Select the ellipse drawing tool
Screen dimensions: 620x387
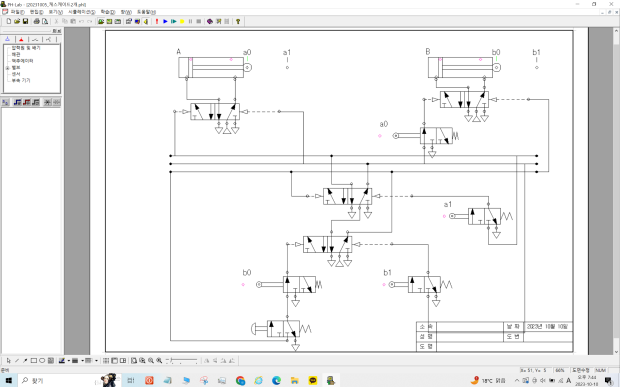pos(42,361)
